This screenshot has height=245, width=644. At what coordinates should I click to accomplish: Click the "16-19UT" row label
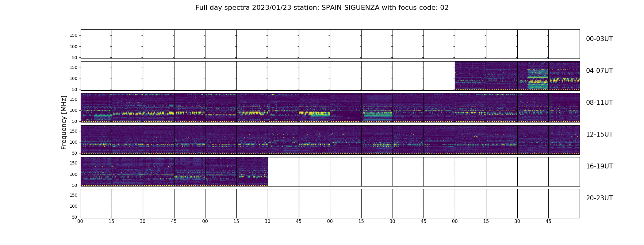pyautogui.click(x=599, y=166)
